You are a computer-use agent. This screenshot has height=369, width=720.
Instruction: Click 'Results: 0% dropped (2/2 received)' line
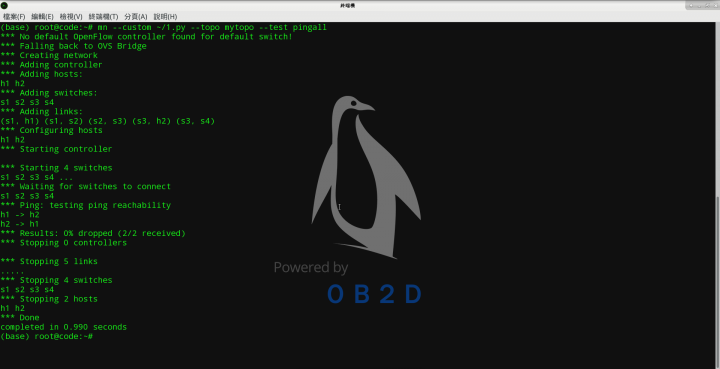coord(93,234)
